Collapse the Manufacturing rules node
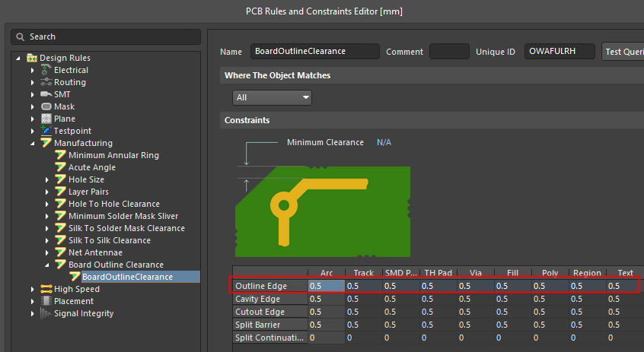Viewport: 644px width, 352px height. click(33, 143)
